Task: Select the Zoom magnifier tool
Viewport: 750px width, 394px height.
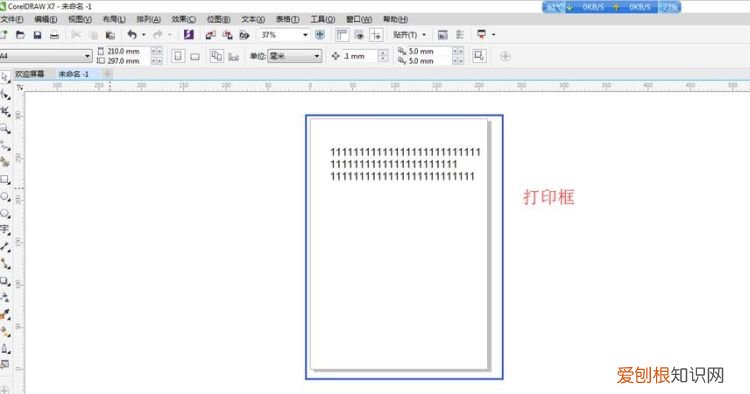Action: (x=5, y=128)
